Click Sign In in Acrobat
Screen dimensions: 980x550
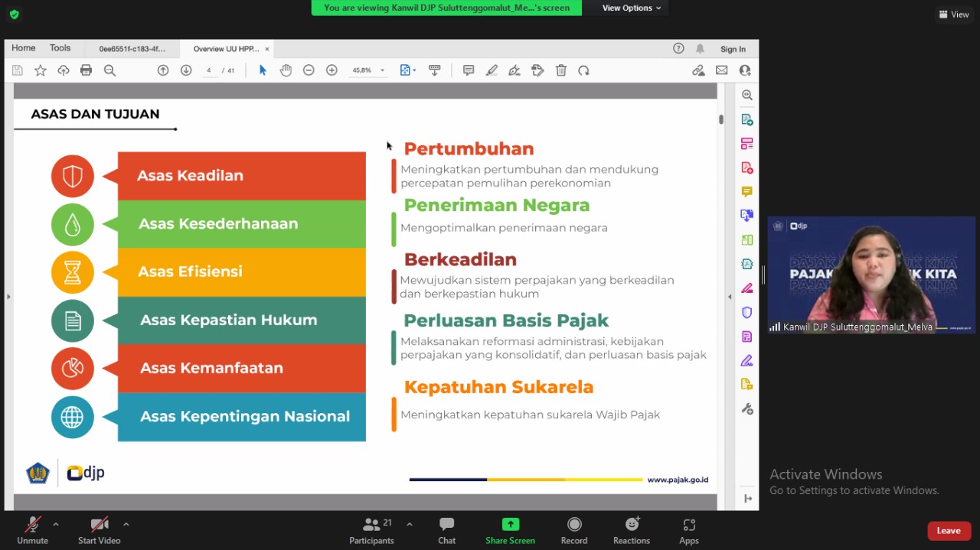[733, 49]
